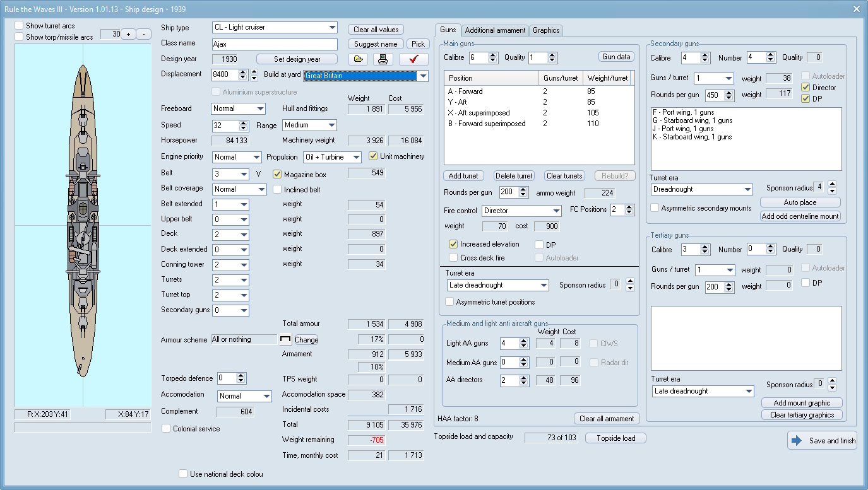
Task: Click the print design icon
Action: [x=383, y=59]
